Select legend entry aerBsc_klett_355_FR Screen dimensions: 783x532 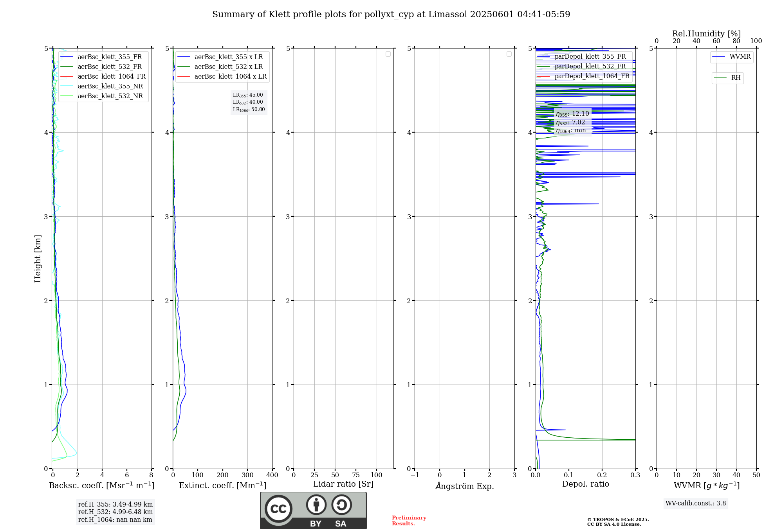[103, 57]
